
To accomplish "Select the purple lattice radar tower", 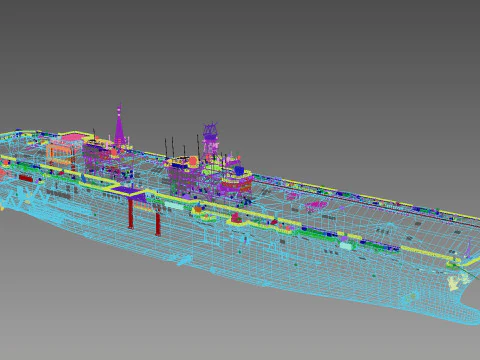I will 211,140.
